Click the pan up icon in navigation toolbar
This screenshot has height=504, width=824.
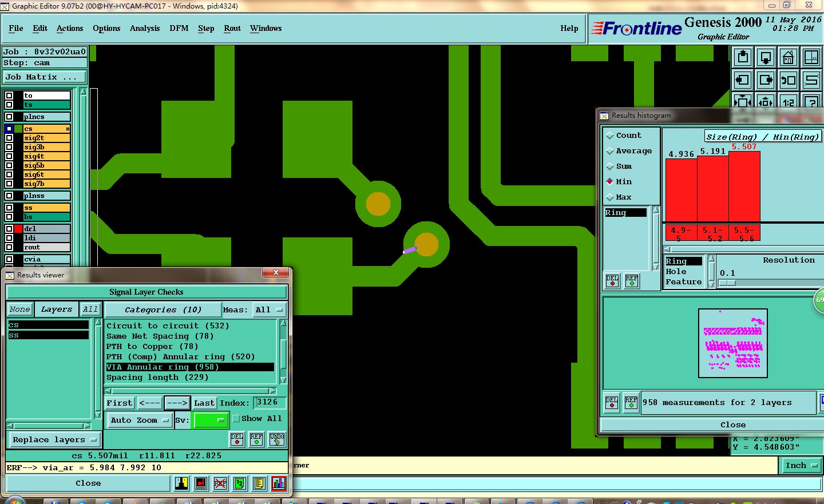[x=743, y=57]
